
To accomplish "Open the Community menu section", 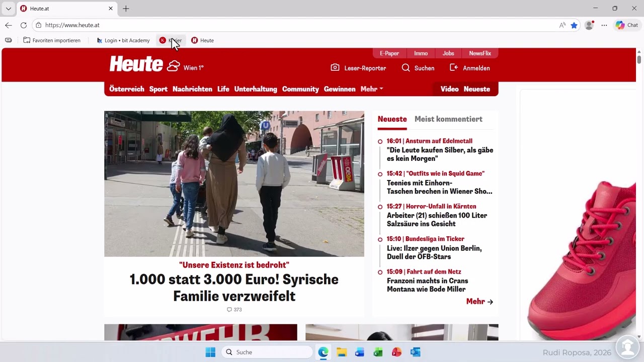I will click(300, 89).
